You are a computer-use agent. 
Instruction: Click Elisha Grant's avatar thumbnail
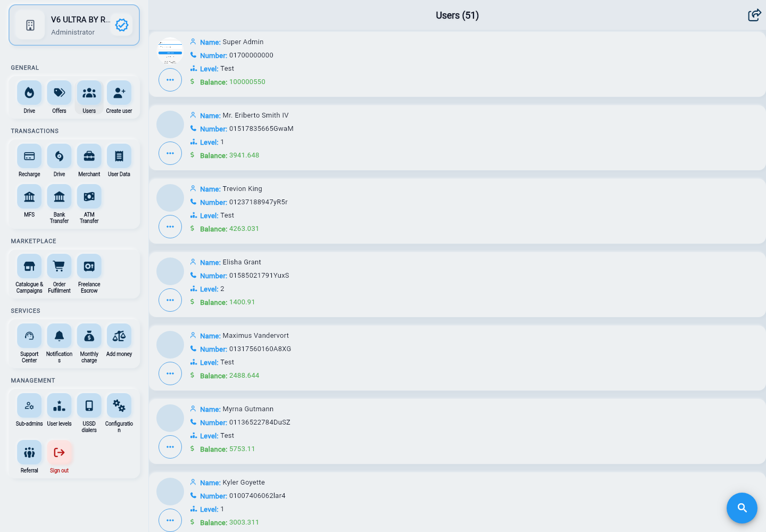pos(170,271)
